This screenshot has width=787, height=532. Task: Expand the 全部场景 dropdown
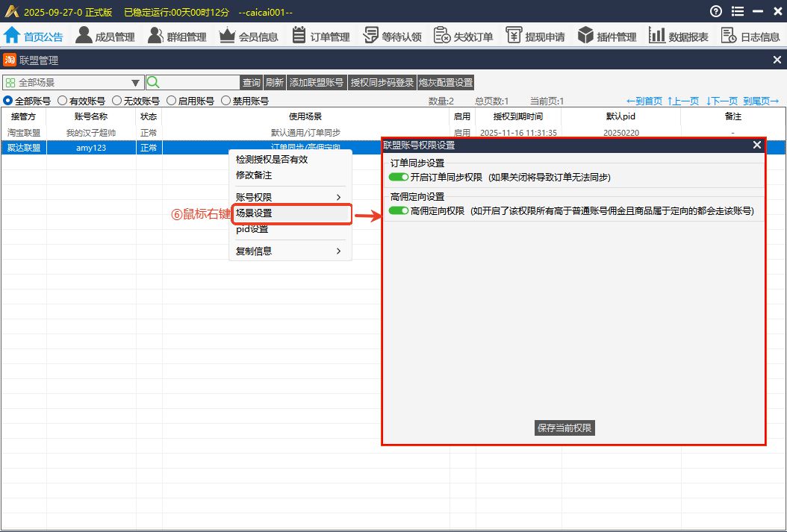[136, 83]
